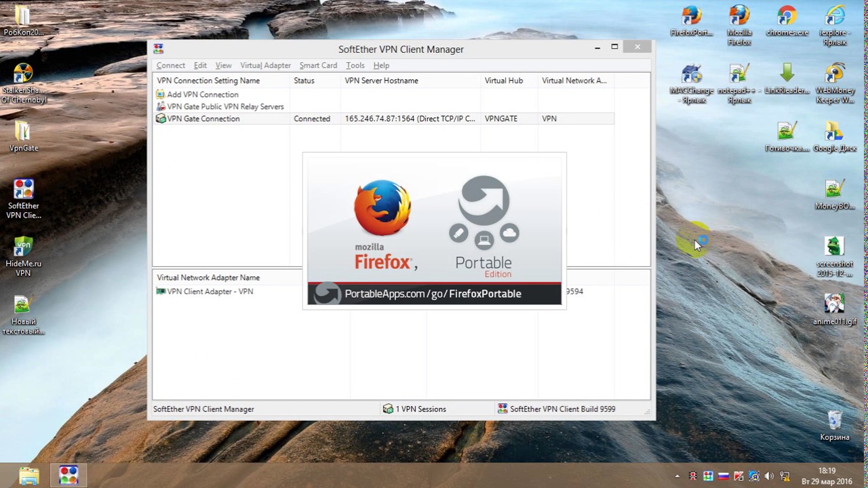Open the Mozilla Firefox desktop shortcut

[739, 24]
